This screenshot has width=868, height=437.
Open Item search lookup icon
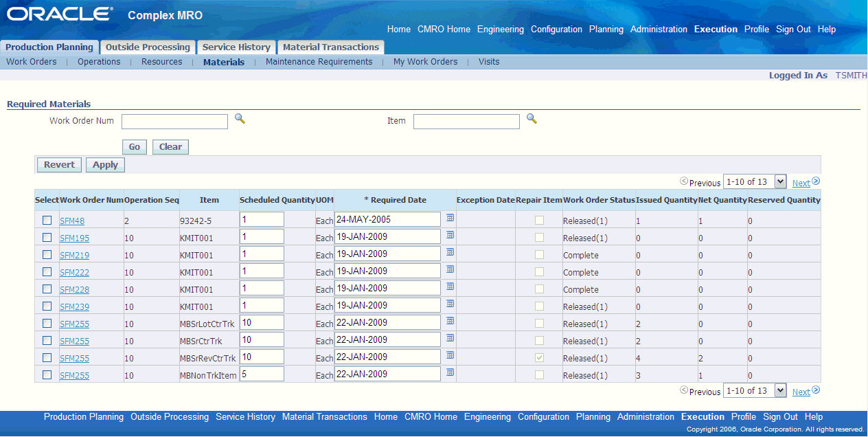tap(532, 119)
